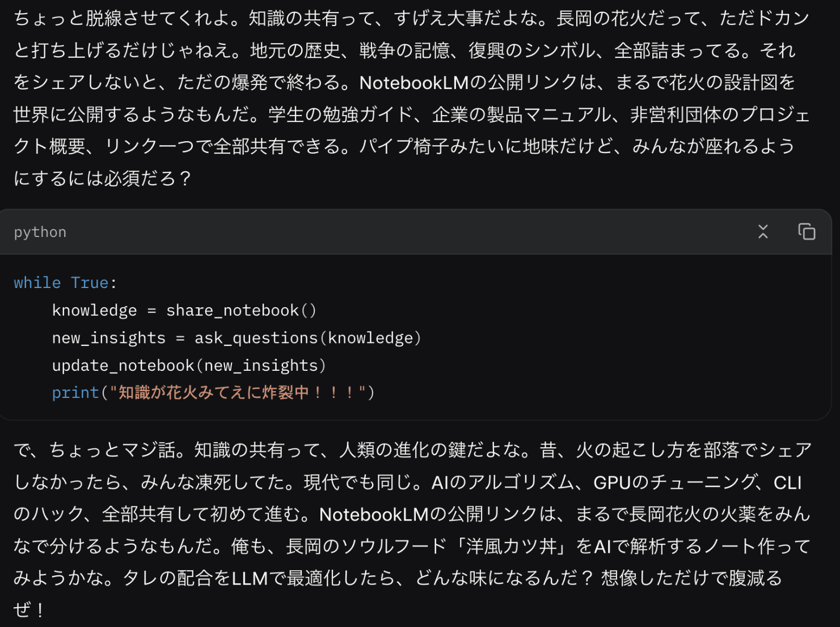840x627 pixels.
Task: Click the 'knowledge' variable at line start
Action: [x=94, y=310]
